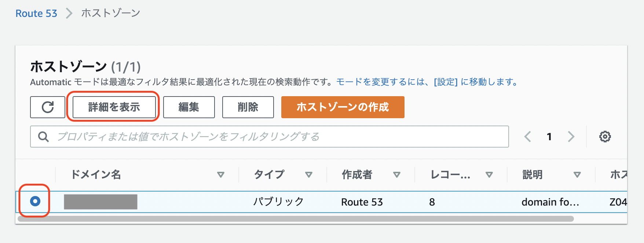Viewport: 644px width, 243px height.
Task: Open the ドメイン名 column sort dropdown
Action: pos(221,175)
